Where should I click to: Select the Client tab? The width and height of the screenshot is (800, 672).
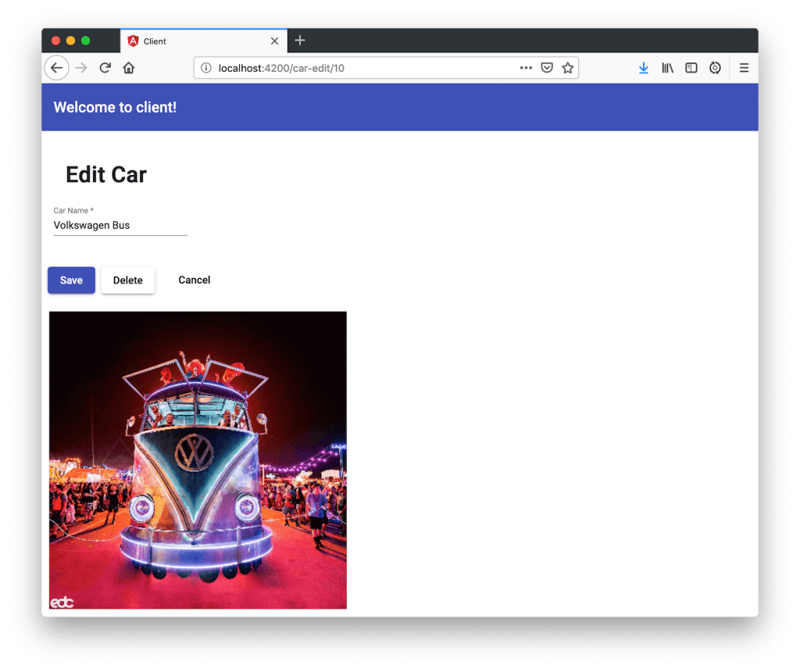point(204,41)
